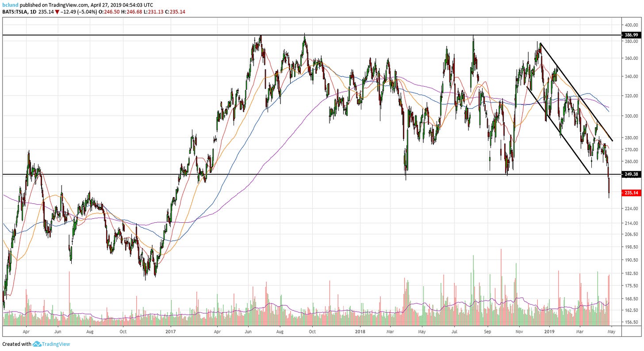The image size is (644, 351).
Task: Open the bclund author name
Action: (x=9, y=5)
